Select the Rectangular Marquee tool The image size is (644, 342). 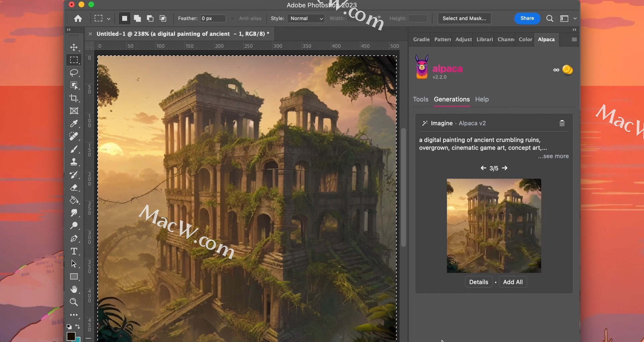click(x=74, y=60)
